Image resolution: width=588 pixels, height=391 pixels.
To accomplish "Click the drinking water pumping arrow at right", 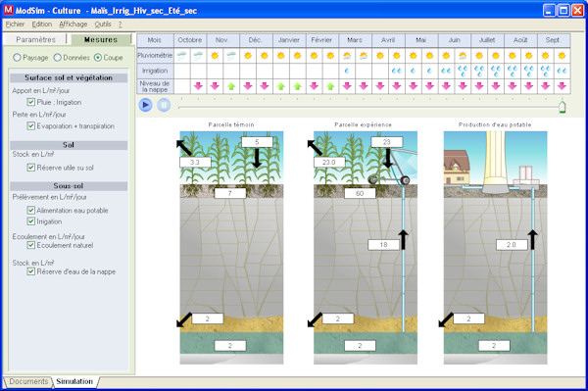I will tap(533, 239).
